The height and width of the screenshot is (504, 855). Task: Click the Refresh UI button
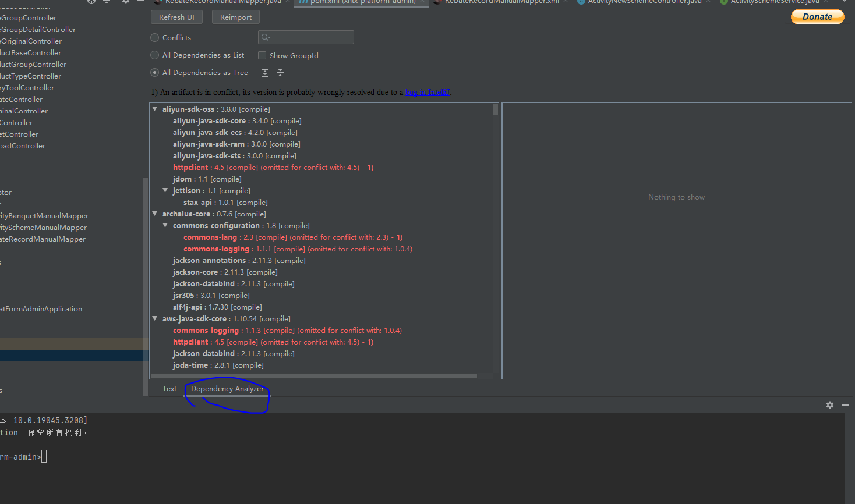click(176, 17)
